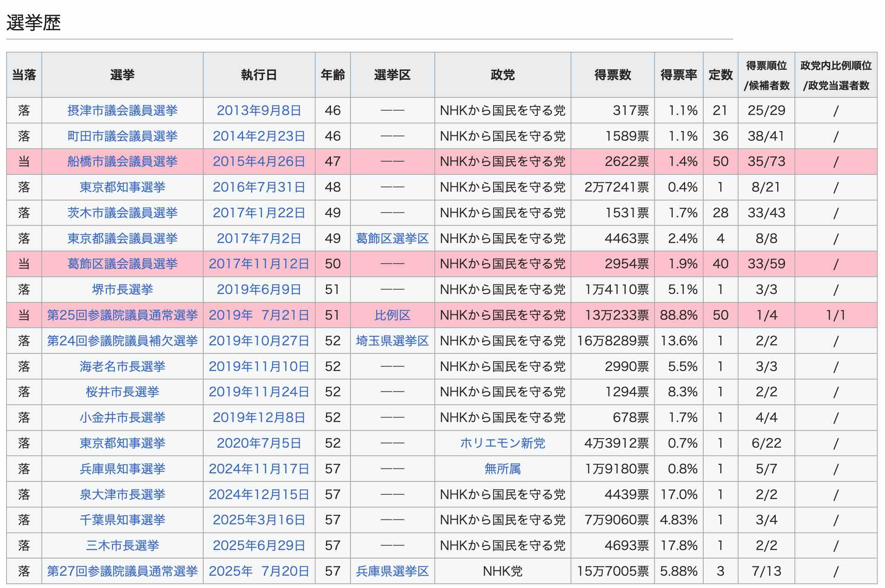
Task: Click the 無所属 party link
Action: tap(502, 469)
